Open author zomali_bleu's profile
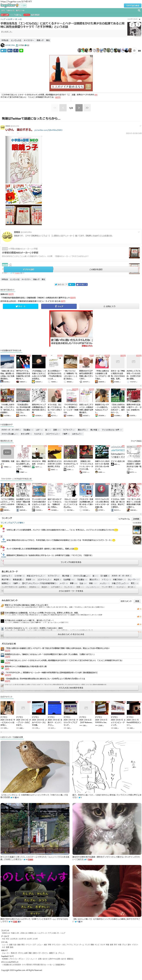 pyautogui.click(x=10, y=45)
